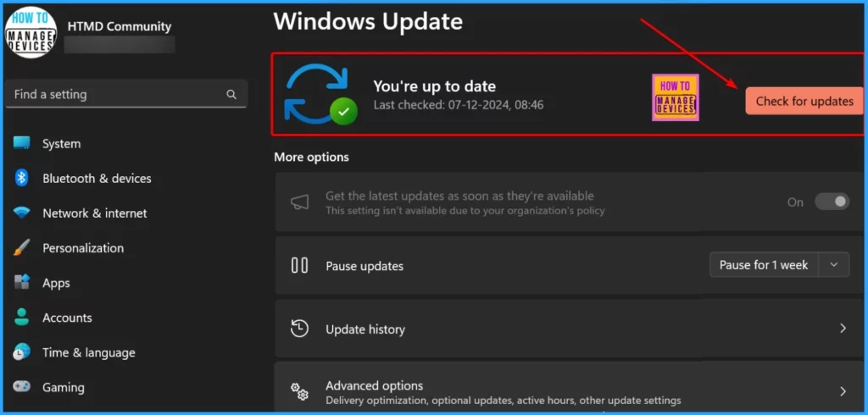Click the More options heading
This screenshot has width=868, height=415.
point(312,158)
